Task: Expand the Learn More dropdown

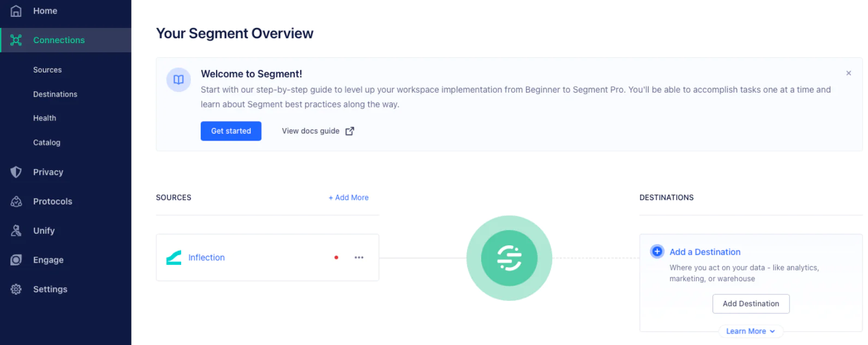Action: (x=750, y=331)
